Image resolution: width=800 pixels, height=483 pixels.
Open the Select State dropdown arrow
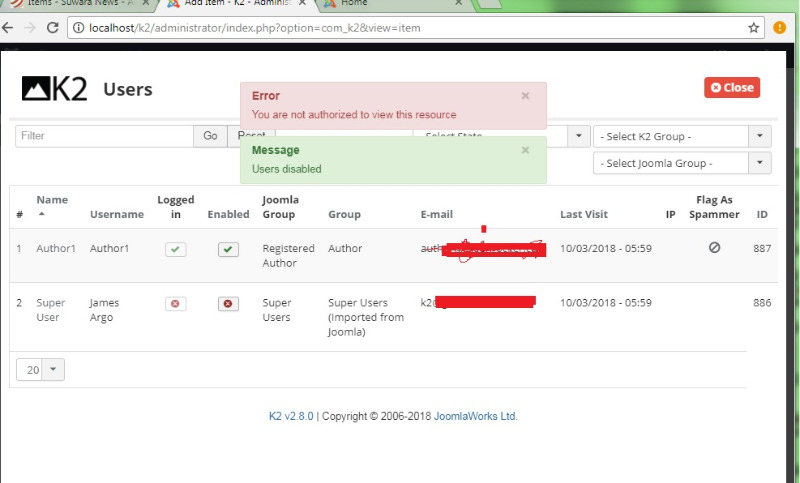click(579, 136)
